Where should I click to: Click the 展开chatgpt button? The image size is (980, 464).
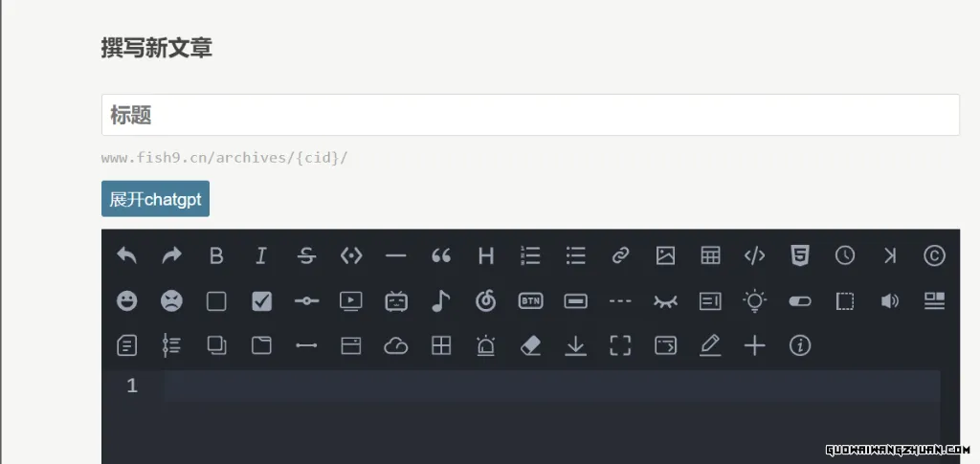[x=155, y=199]
